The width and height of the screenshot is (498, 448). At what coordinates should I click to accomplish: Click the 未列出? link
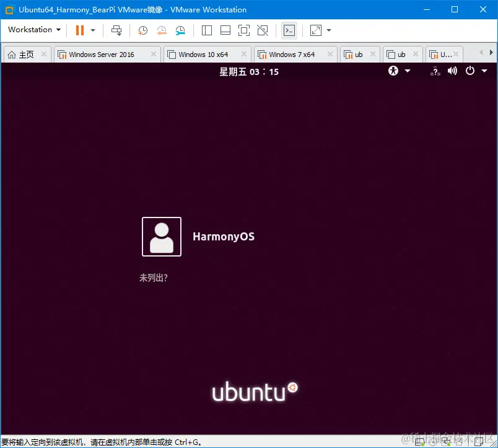click(154, 278)
